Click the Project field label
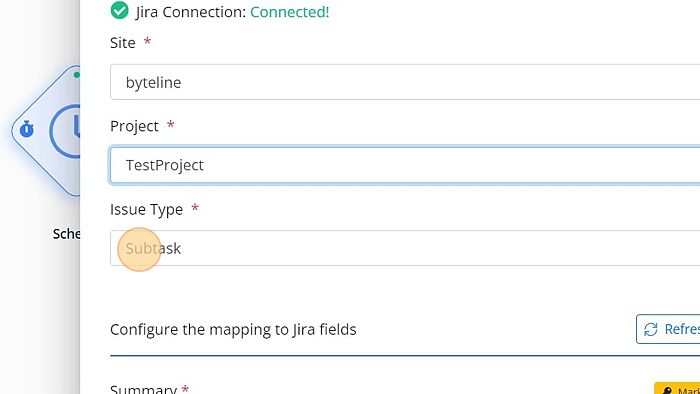 [134, 126]
